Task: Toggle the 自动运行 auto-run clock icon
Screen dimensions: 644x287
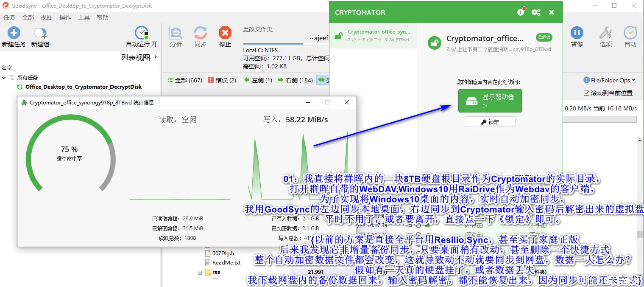Action: click(x=142, y=33)
